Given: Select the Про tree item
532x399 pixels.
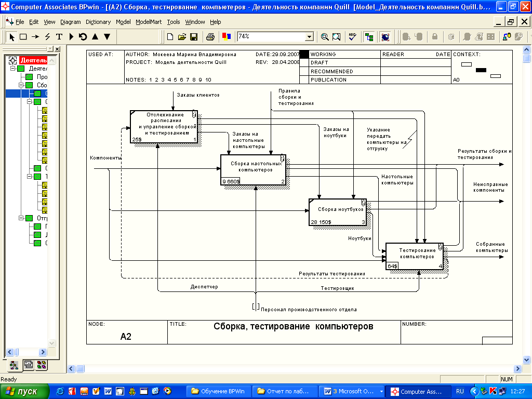Looking at the screenshot, I should (x=42, y=77).
